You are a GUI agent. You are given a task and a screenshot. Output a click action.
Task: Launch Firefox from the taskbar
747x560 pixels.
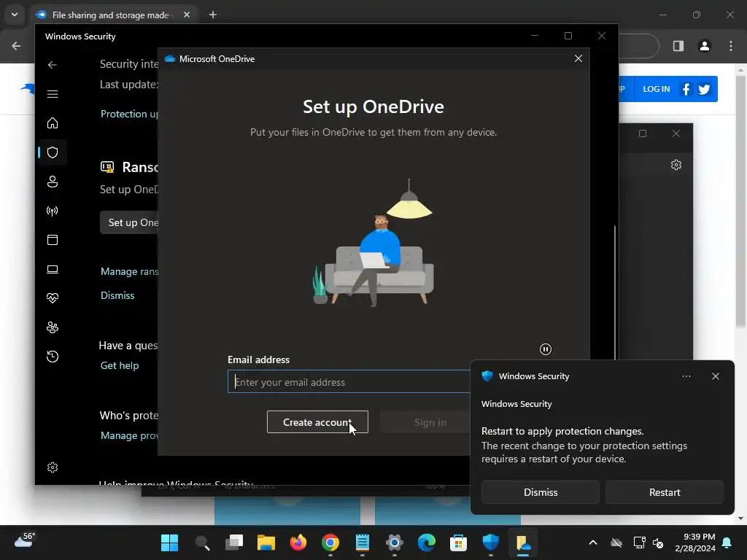coord(298,542)
